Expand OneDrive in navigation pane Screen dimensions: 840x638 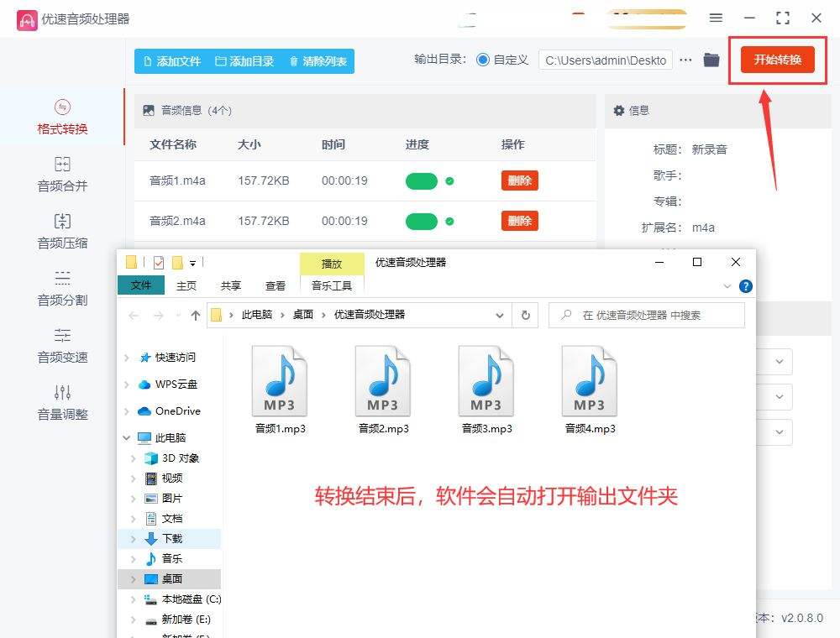(127, 411)
